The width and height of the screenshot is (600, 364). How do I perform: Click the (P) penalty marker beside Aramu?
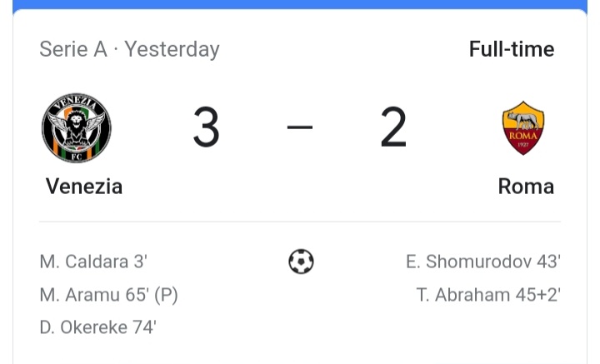pyautogui.click(x=164, y=295)
